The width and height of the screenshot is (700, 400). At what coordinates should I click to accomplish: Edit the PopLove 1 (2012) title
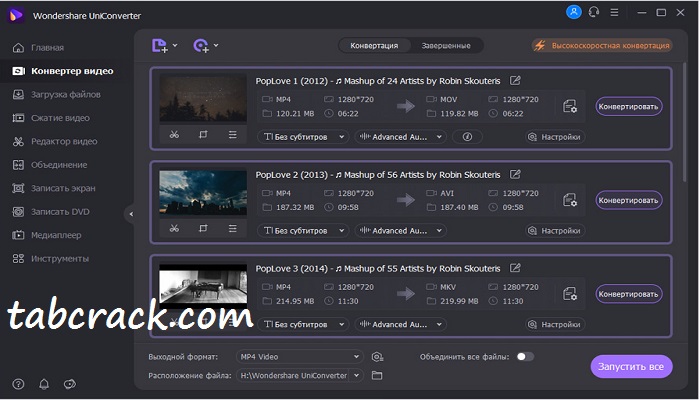pyautogui.click(x=515, y=80)
